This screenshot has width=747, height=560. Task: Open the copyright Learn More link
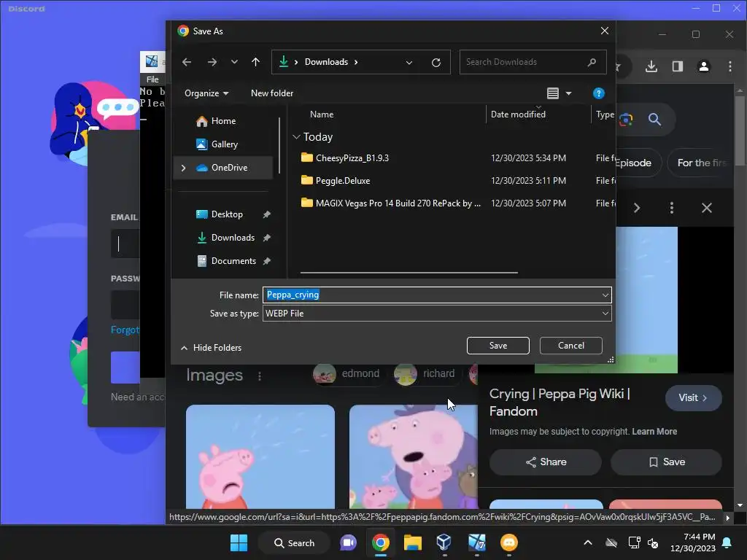[x=654, y=432]
